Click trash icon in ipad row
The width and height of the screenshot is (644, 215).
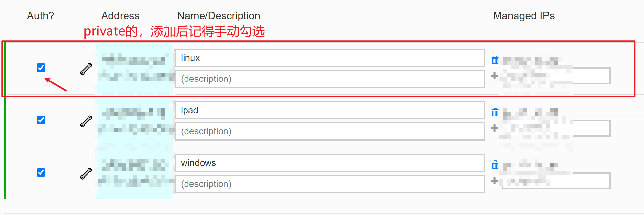(x=495, y=113)
